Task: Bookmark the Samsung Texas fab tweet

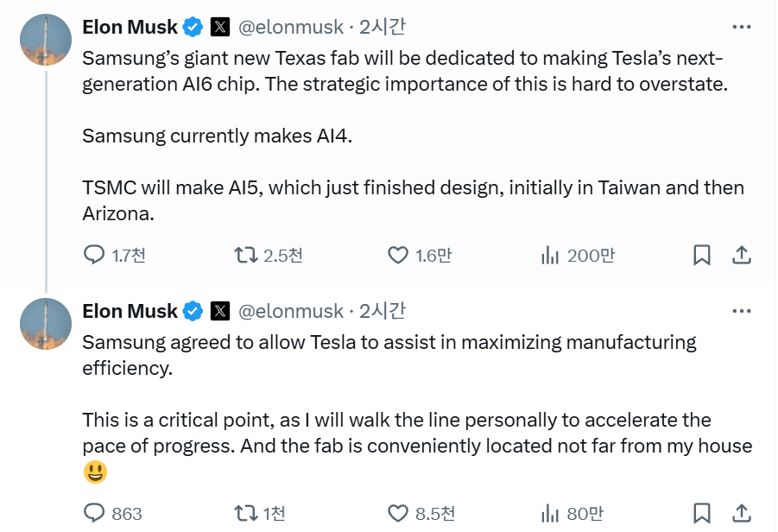Action: pos(702,255)
